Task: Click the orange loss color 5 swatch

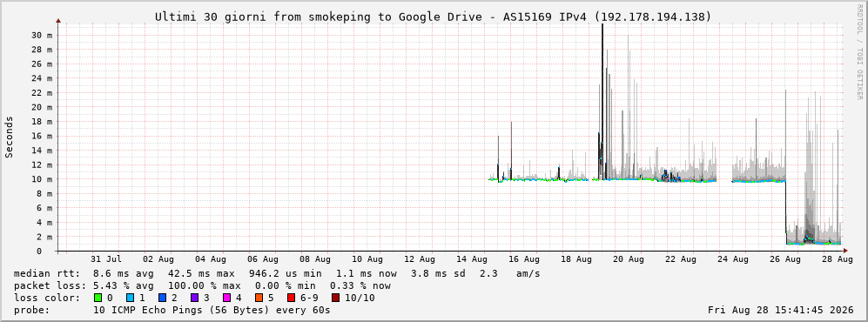Action: click(x=259, y=298)
